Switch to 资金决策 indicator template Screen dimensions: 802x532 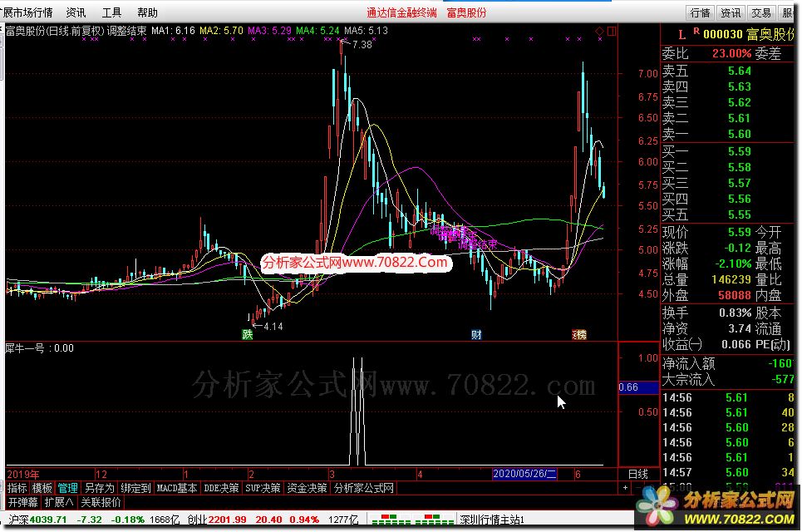point(307,488)
